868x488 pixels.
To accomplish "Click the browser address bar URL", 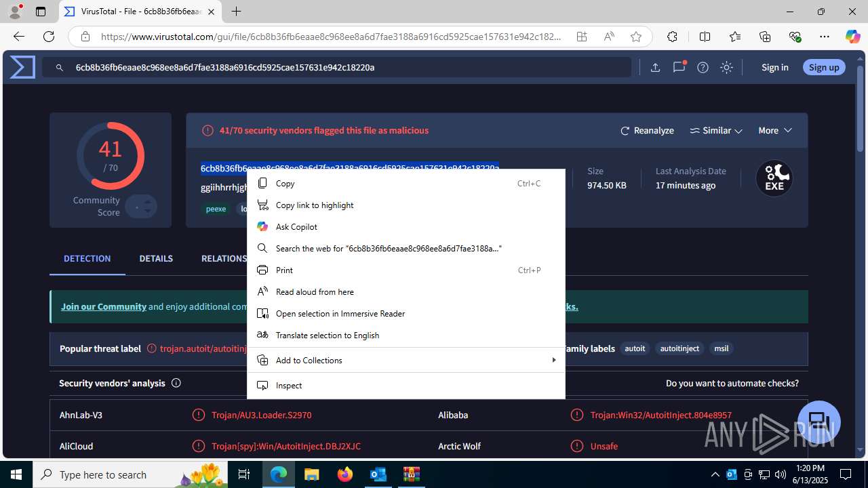I will coord(331,37).
